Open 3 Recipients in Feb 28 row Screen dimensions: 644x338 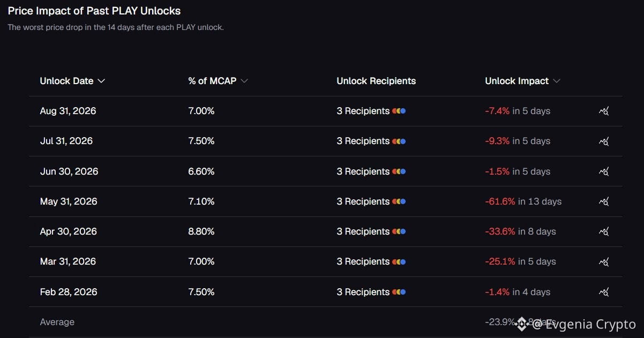(x=363, y=292)
